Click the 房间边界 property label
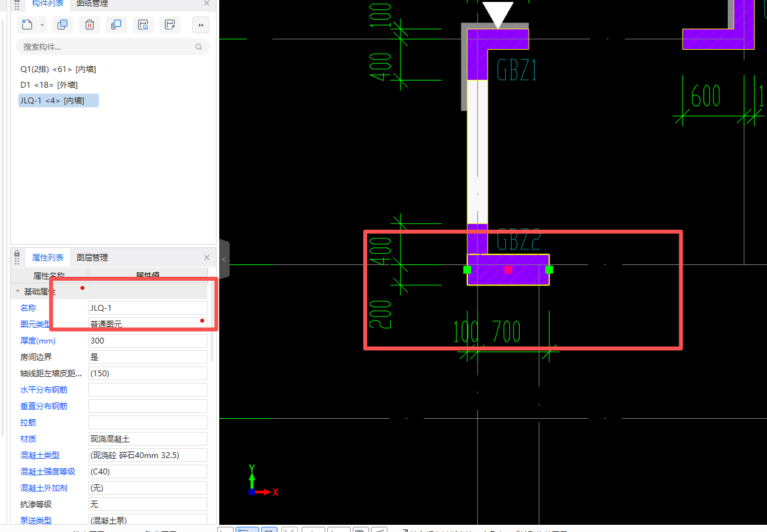This screenshot has width=767, height=532. tap(36, 357)
